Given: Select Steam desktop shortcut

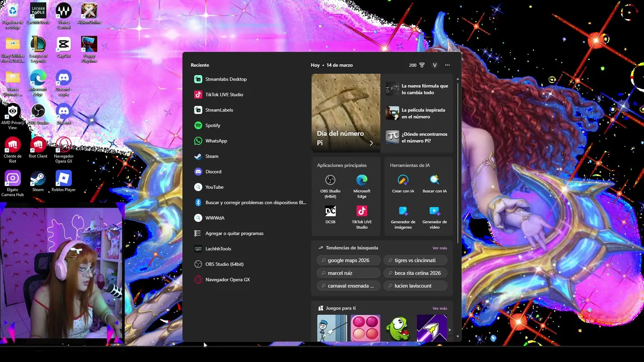Looking at the screenshot, I should (x=38, y=182).
